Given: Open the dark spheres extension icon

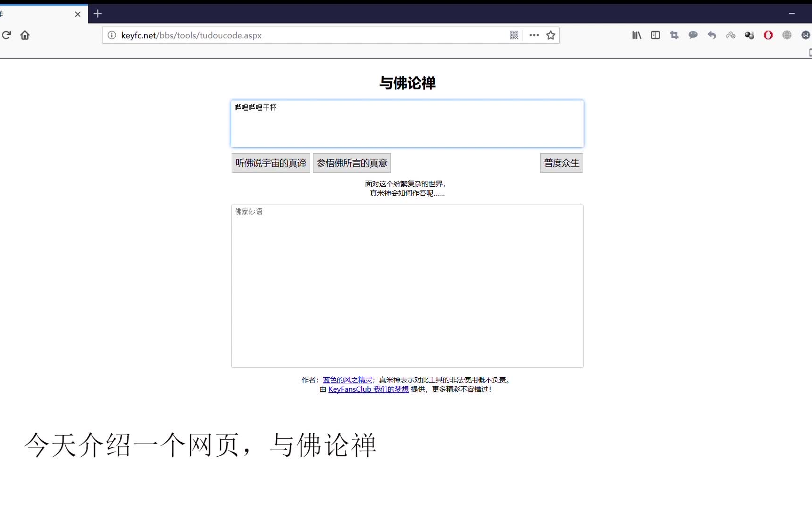Looking at the screenshot, I should pos(750,35).
